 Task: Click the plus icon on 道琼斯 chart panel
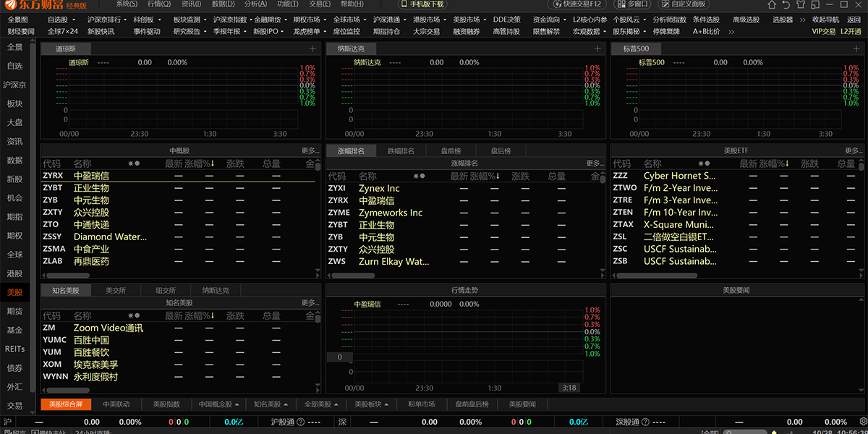(312, 48)
